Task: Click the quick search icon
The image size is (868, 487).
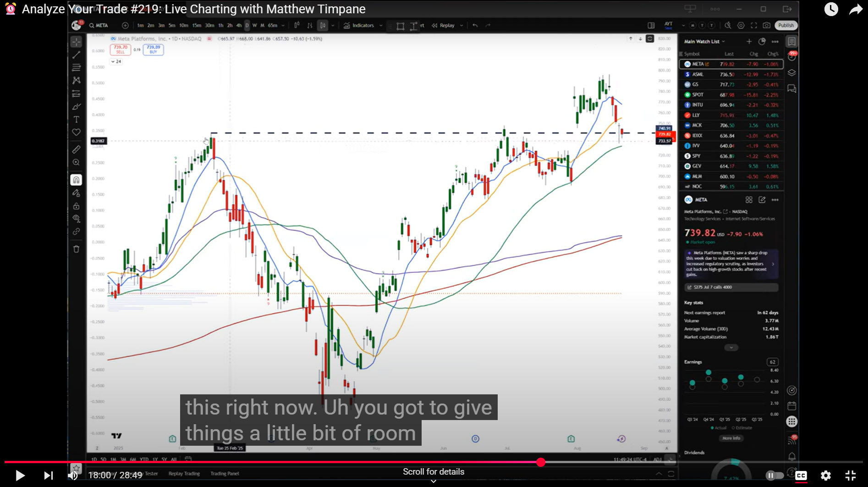Action: pyautogui.click(x=728, y=25)
